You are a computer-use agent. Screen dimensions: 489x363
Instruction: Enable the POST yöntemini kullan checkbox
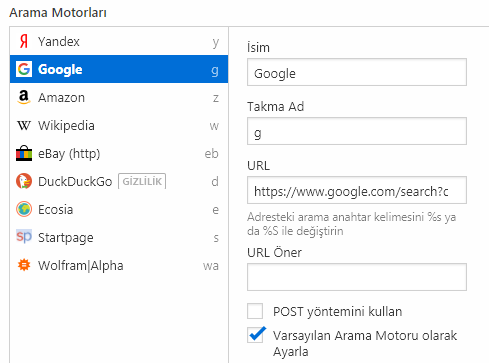click(x=255, y=311)
